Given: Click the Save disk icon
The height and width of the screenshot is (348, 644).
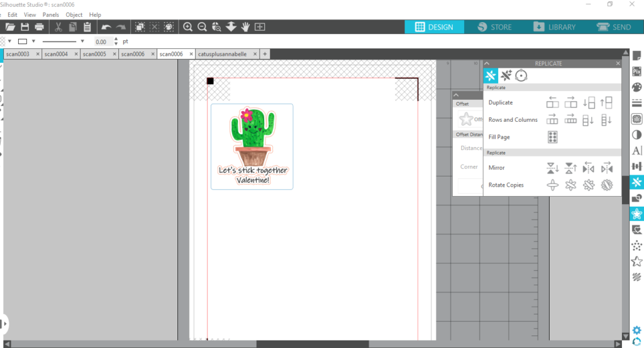Looking at the screenshot, I should tap(25, 27).
